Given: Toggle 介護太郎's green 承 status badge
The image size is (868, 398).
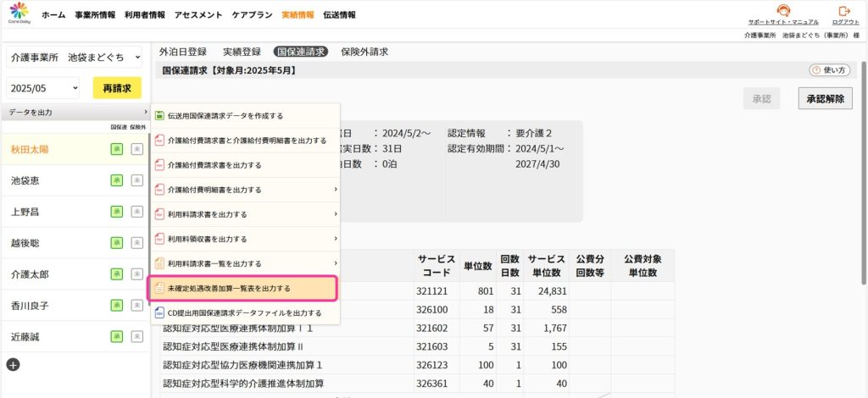Looking at the screenshot, I should [117, 274].
